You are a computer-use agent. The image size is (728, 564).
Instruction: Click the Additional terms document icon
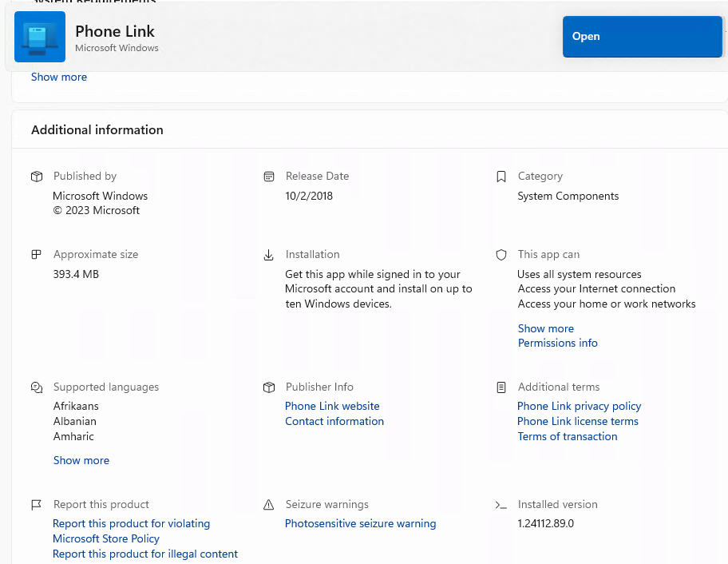pos(501,387)
